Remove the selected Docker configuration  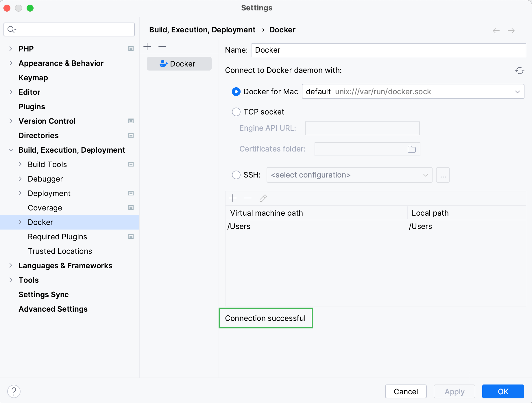162,46
